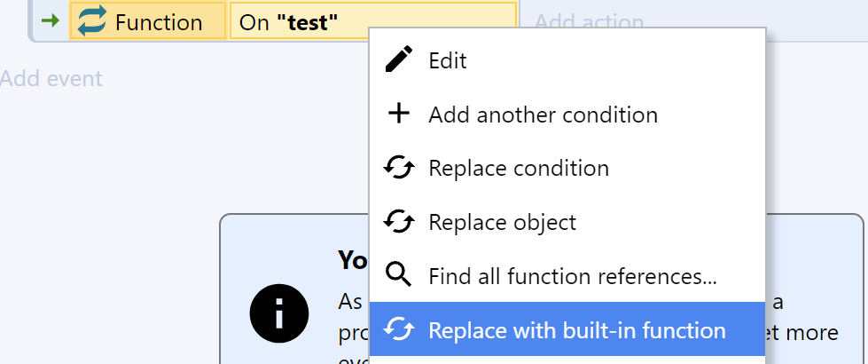Select Replace with built-in function
868x364 pixels.
click(x=567, y=329)
